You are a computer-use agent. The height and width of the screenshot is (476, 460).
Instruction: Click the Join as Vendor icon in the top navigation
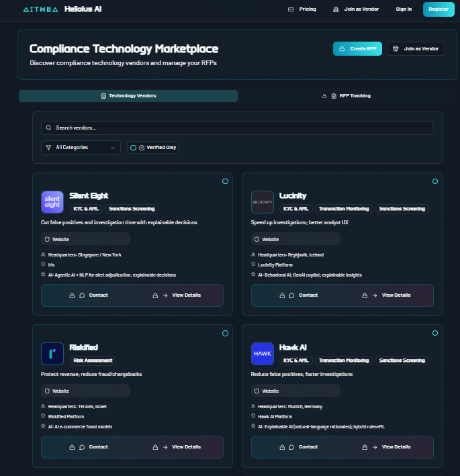[336, 9]
